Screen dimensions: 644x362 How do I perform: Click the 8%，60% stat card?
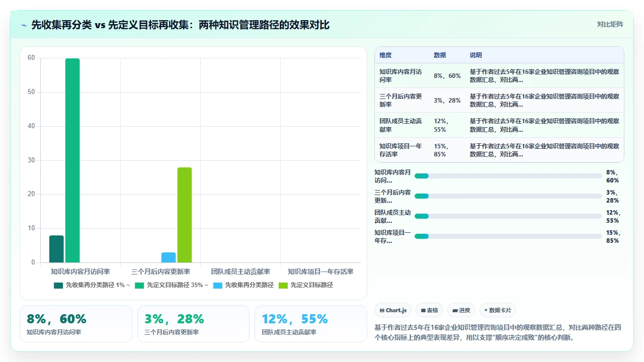[76, 324]
